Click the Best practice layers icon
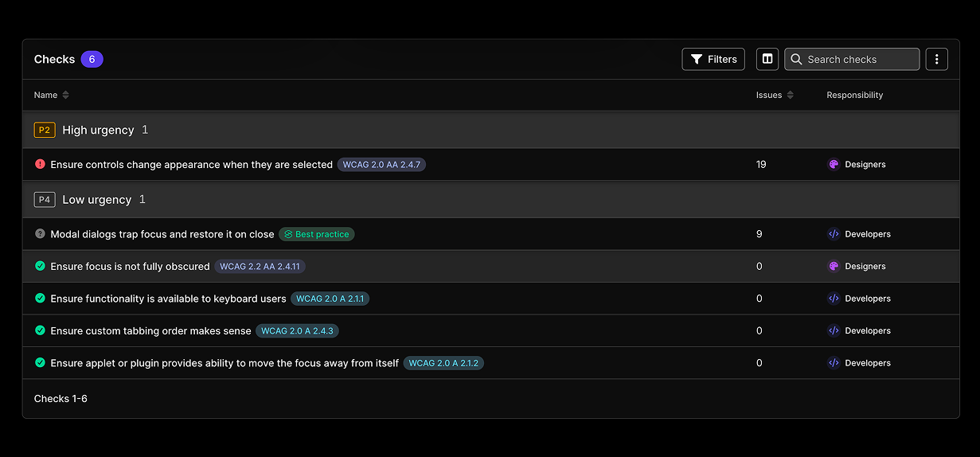The width and height of the screenshot is (980, 457). (x=289, y=234)
